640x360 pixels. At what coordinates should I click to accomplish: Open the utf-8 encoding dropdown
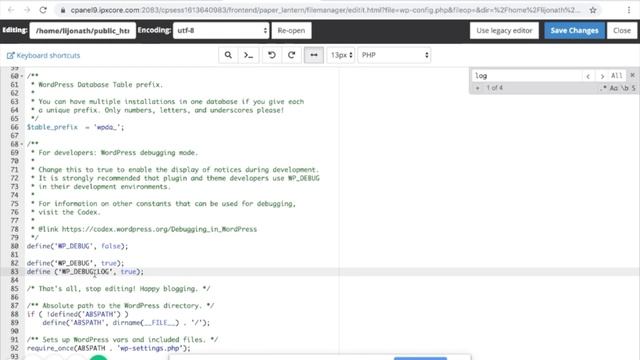tap(221, 31)
